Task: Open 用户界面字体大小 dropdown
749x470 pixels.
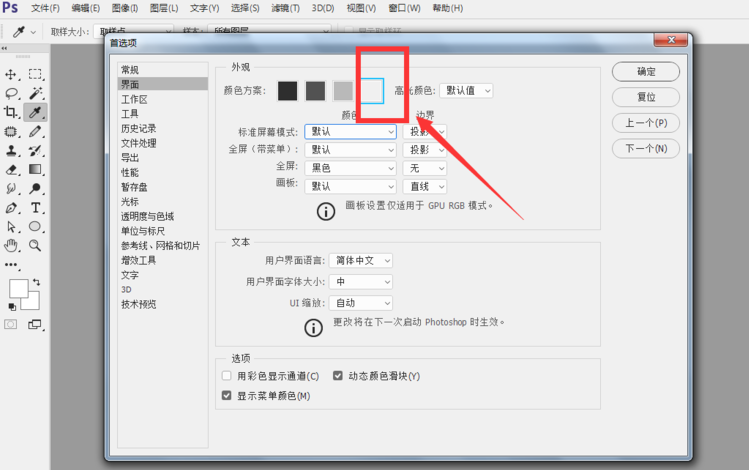Action: click(x=361, y=282)
